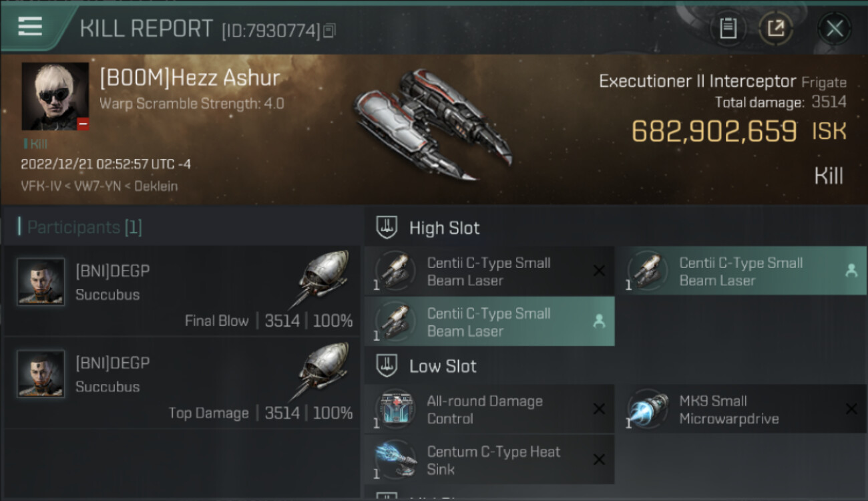Select the first unhighlighted Centii Beam Laser
This screenshot has width=868, height=501.
click(489, 271)
